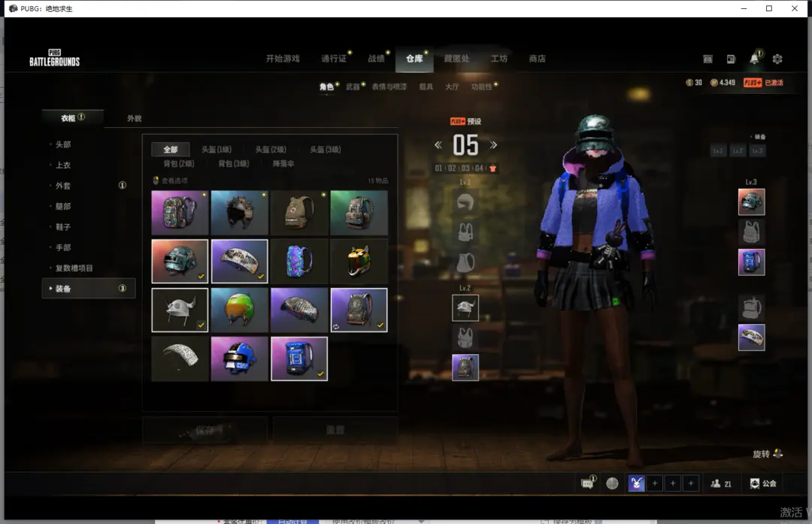Switch to the 开始游戏 tab
The image size is (812, 524).
click(283, 59)
